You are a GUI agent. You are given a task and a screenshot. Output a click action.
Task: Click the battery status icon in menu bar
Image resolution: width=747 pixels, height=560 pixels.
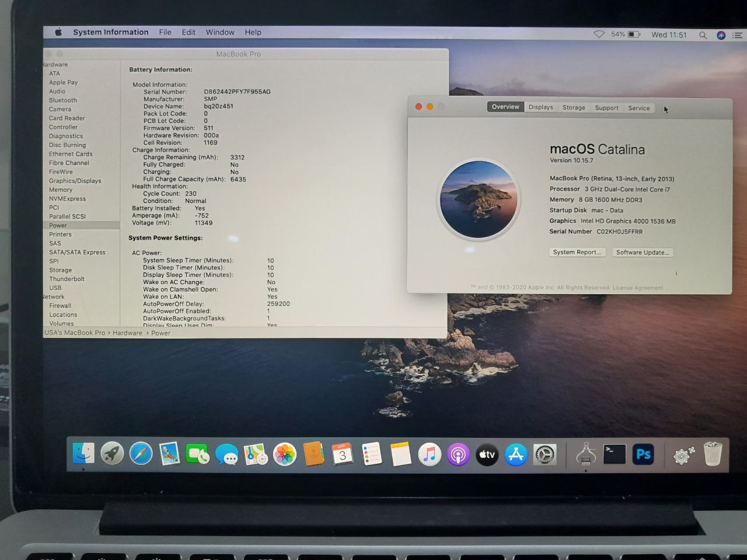(x=634, y=34)
